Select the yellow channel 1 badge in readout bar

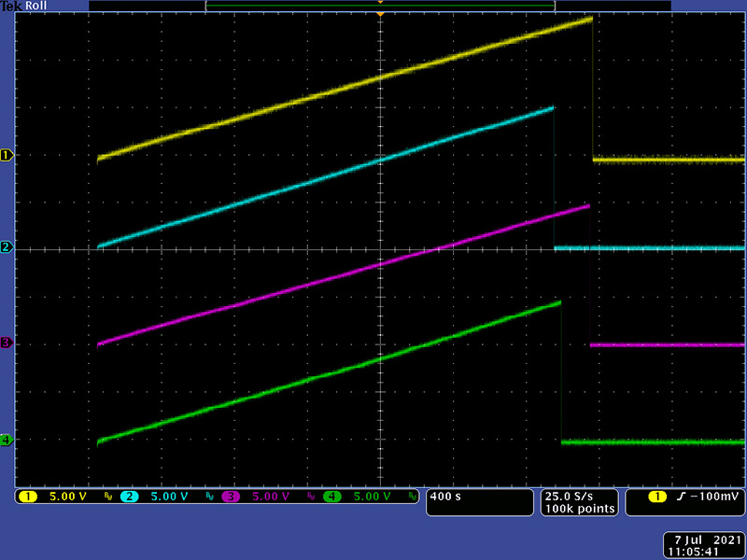click(28, 497)
